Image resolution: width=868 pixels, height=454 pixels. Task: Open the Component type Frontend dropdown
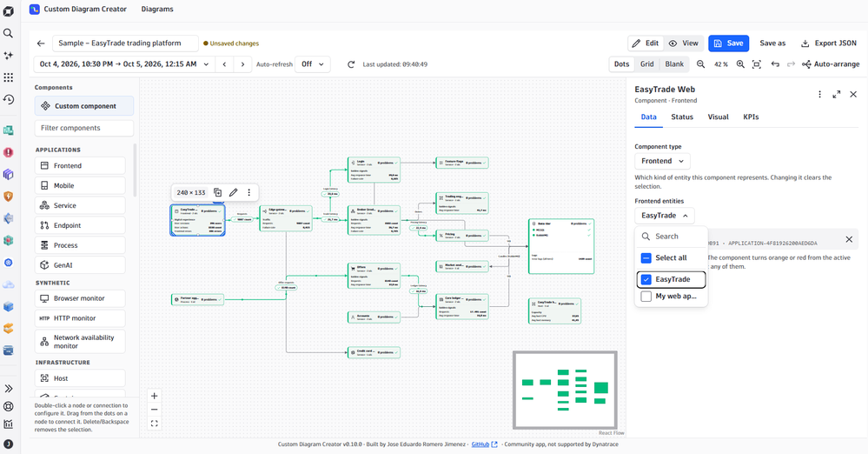(662, 161)
